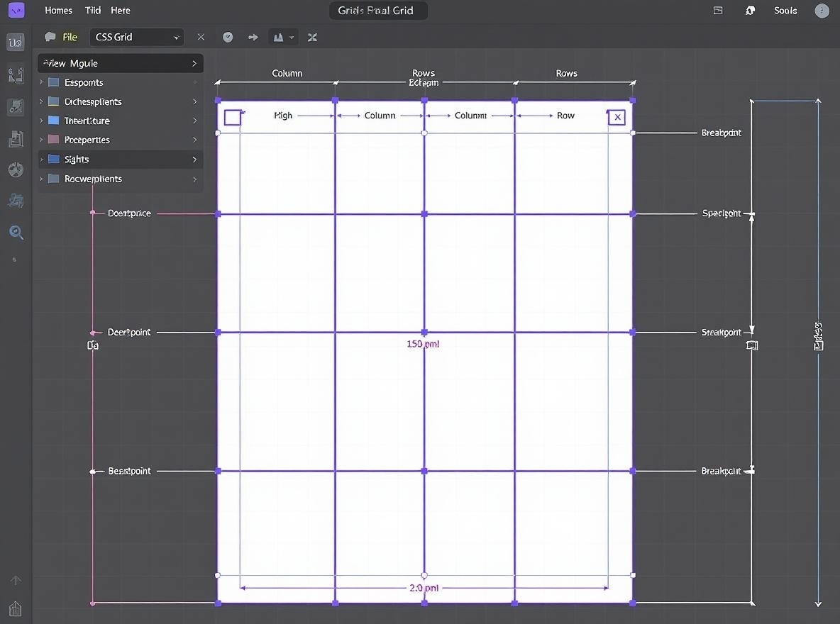
Task: Click the small icon below Steakpoint ruler
Action: (x=752, y=345)
